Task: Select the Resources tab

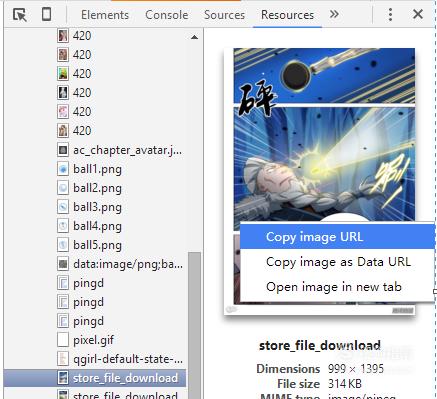Action: [287, 15]
